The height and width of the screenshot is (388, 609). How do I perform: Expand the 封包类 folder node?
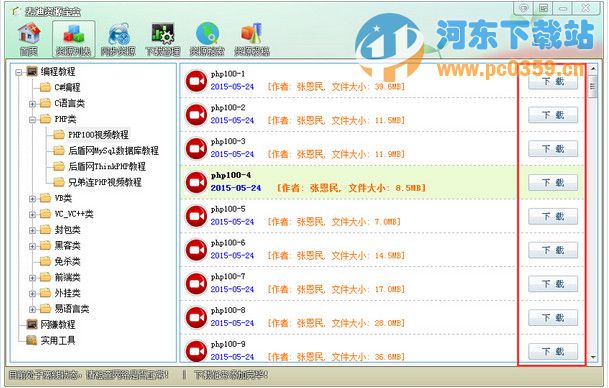[33, 230]
